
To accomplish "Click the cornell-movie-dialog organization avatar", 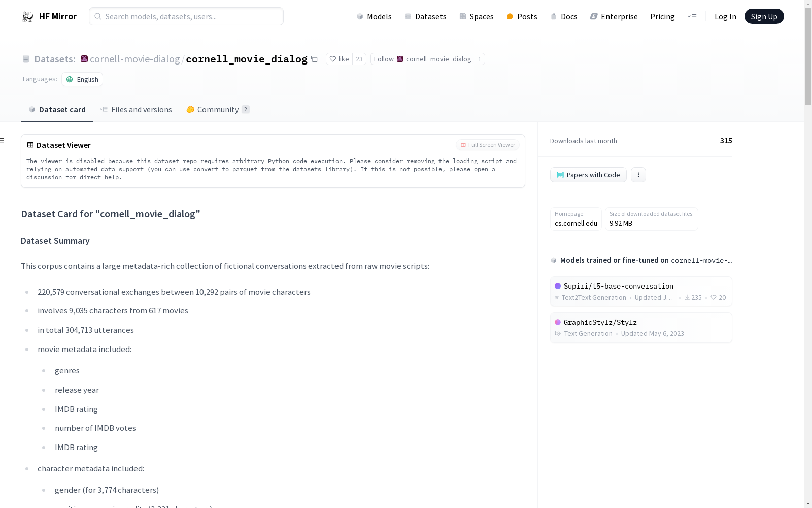I will [84, 59].
